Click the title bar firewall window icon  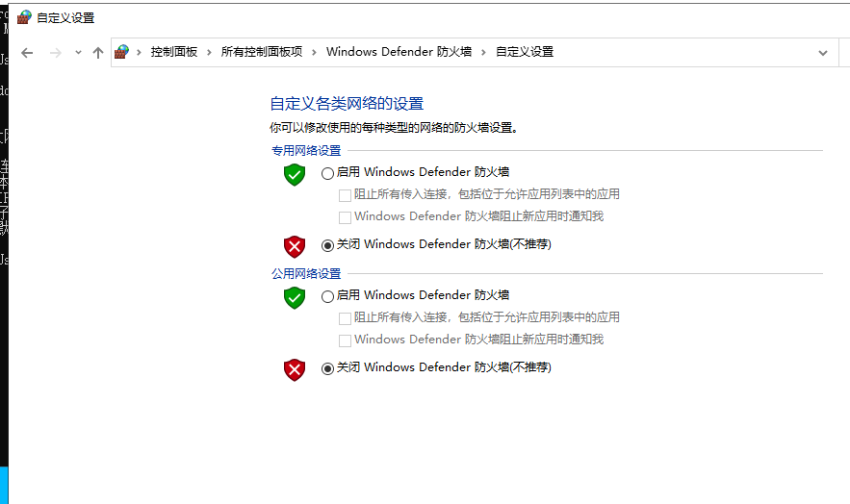pyautogui.click(x=24, y=17)
